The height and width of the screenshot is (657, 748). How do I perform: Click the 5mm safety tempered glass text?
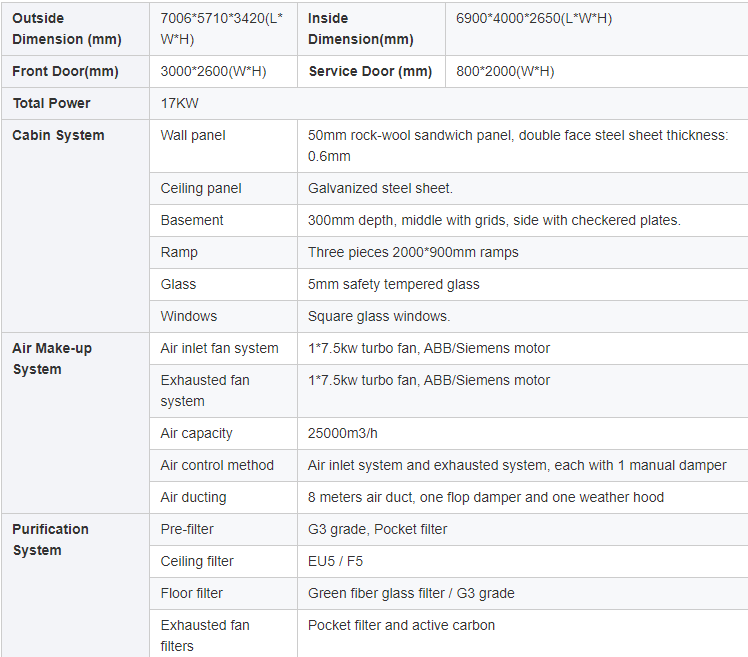click(x=393, y=284)
